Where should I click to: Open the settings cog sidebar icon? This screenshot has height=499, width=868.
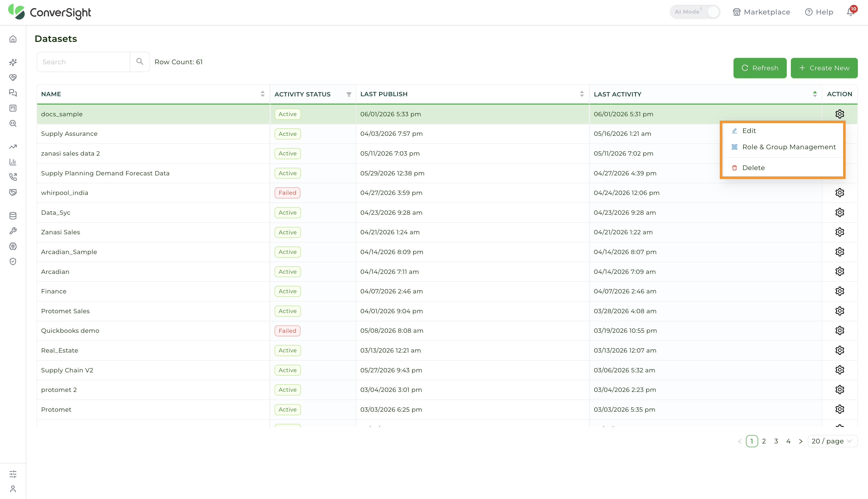coord(13,246)
